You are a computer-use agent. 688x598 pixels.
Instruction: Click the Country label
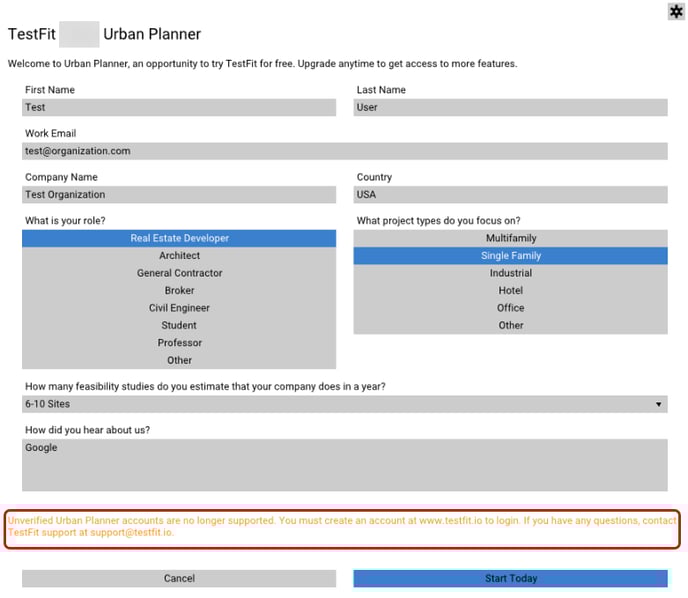(374, 177)
